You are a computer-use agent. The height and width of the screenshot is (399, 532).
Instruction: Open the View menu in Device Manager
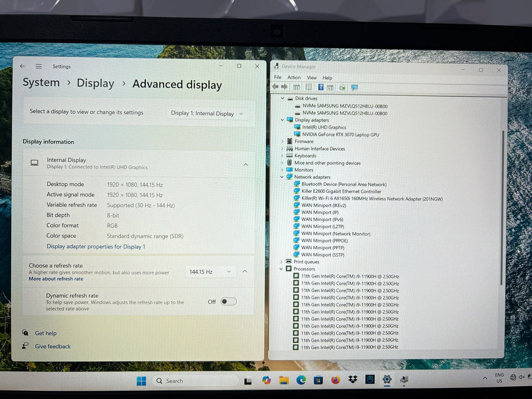(311, 78)
